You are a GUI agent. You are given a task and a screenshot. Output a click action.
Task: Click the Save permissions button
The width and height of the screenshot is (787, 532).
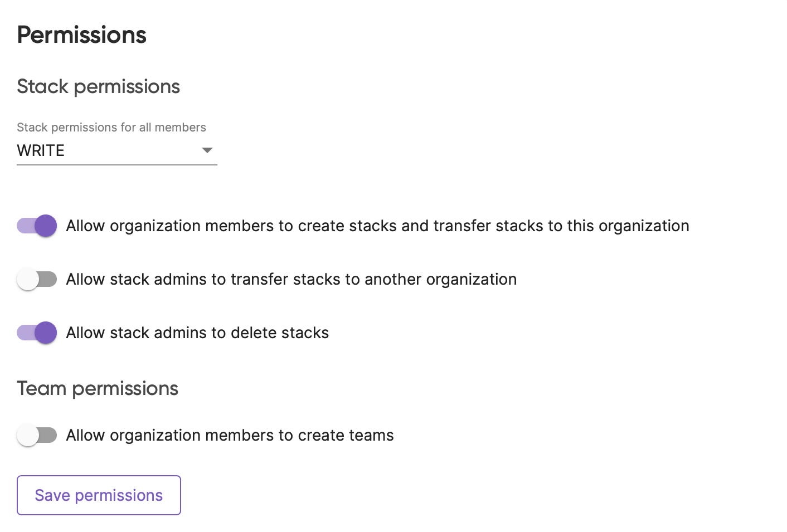coord(99,495)
